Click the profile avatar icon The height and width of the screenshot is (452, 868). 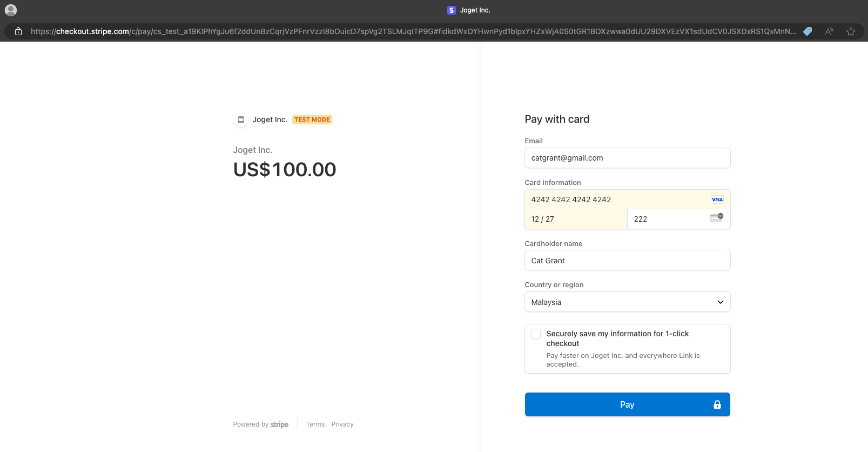(11, 10)
